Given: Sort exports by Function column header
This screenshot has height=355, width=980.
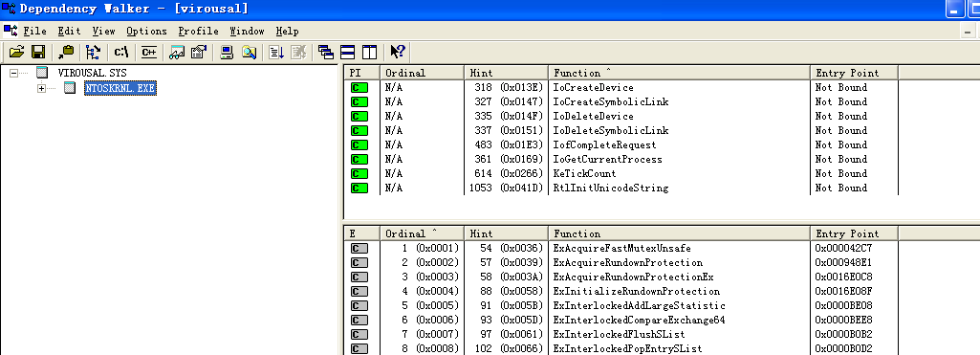Looking at the screenshot, I should pos(680,233).
